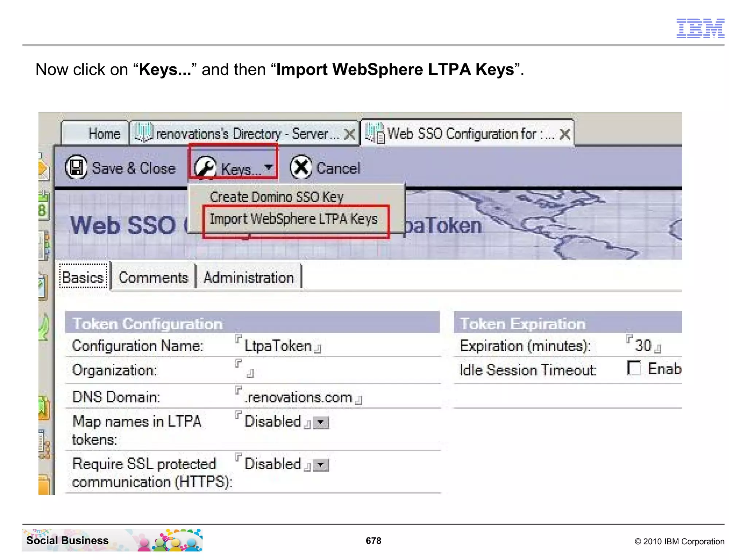This screenshot has width=747, height=560.
Task: Click the Token Expiration section header
Action: click(568, 323)
